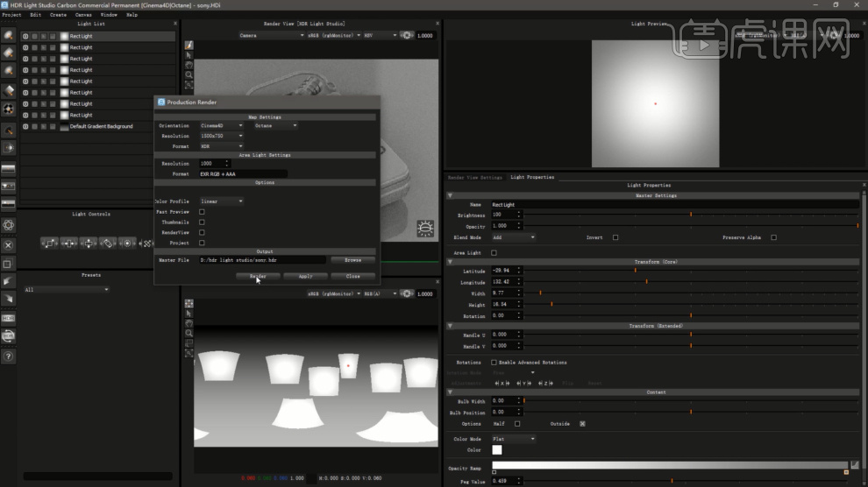Open the Camera dropdown in the Render View
Viewport: 868px width, 487px height.
(x=271, y=35)
